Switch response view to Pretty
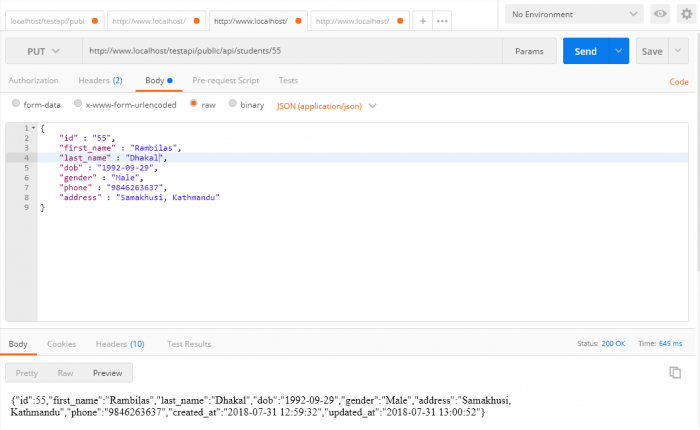Image resolution: width=700 pixels, height=430 pixels. point(27,373)
